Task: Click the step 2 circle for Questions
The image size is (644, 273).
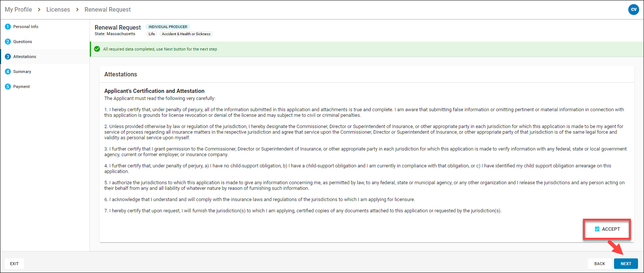Action: pyautogui.click(x=8, y=42)
